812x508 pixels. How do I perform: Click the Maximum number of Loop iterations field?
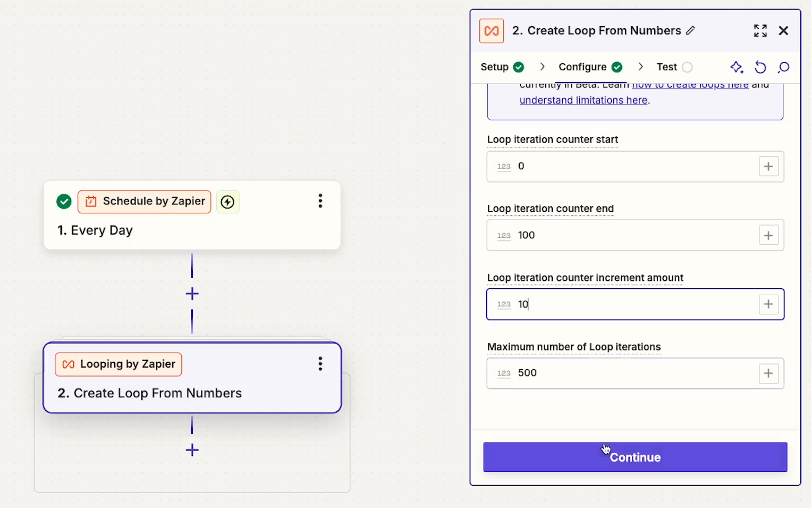635,373
